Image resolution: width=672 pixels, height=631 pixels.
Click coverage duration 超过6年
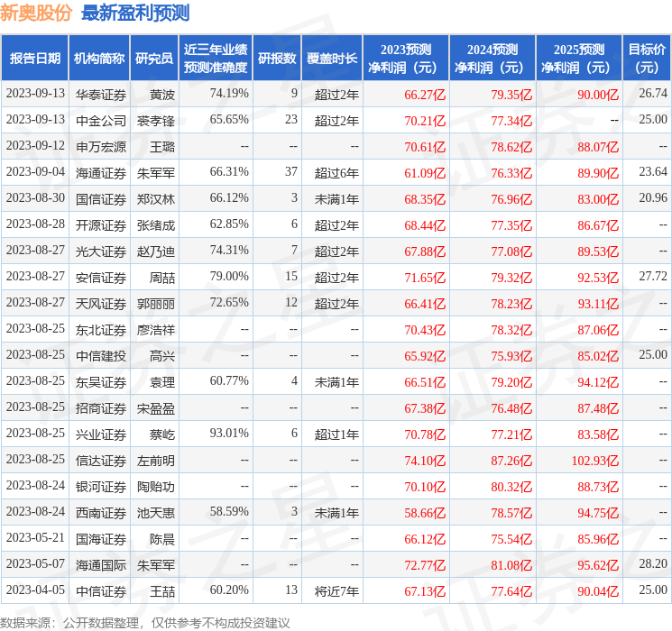point(336,173)
